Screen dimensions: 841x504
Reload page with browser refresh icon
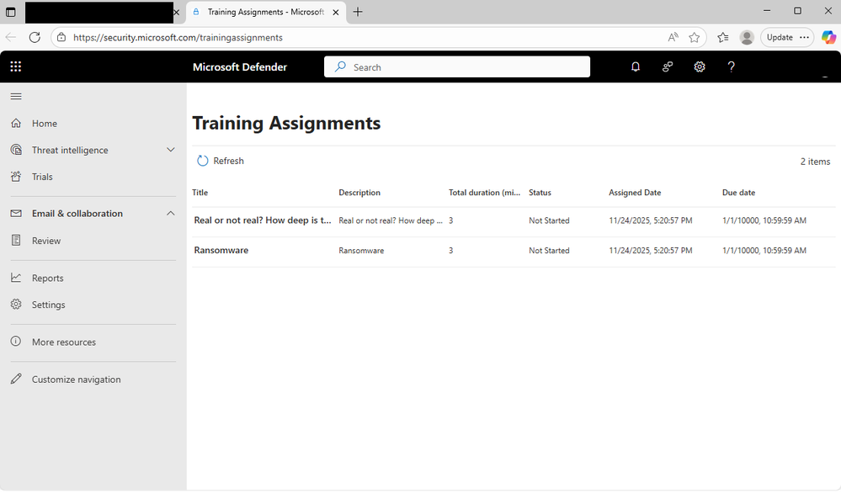click(x=35, y=38)
